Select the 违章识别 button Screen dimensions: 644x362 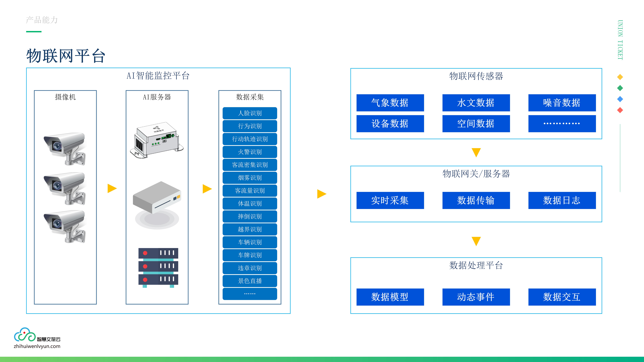click(x=250, y=268)
